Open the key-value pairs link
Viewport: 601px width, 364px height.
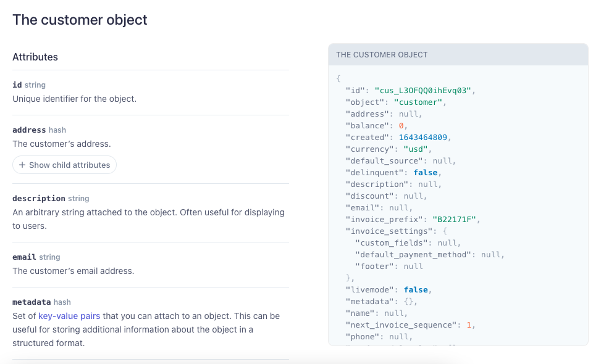(69, 316)
